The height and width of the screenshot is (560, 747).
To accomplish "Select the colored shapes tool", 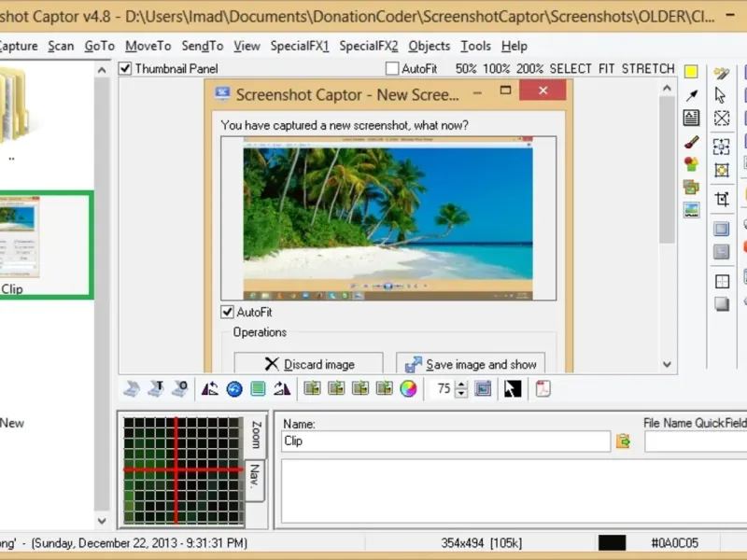I will pos(691,164).
